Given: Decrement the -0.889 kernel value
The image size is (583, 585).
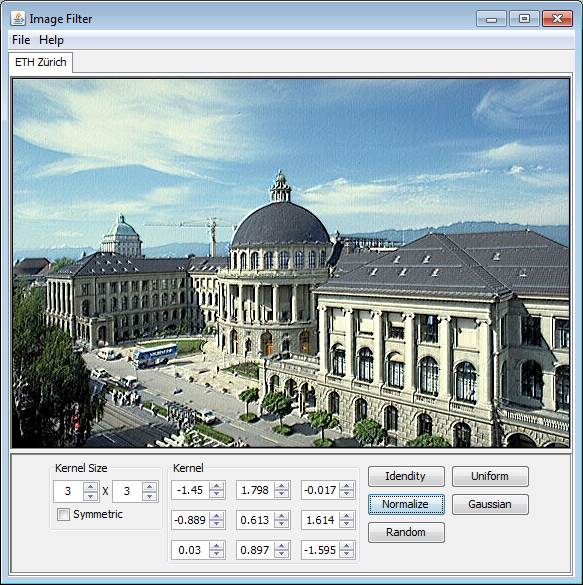Looking at the screenshot, I should [216, 525].
